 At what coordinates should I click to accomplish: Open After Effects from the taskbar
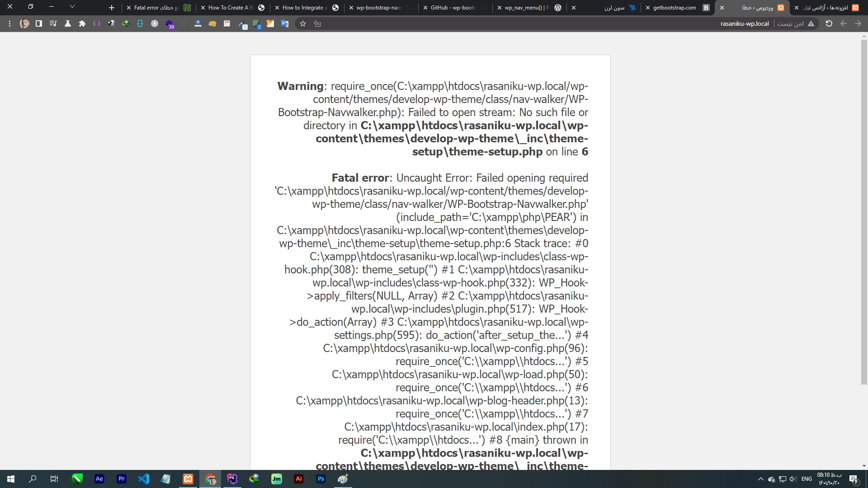(x=99, y=479)
